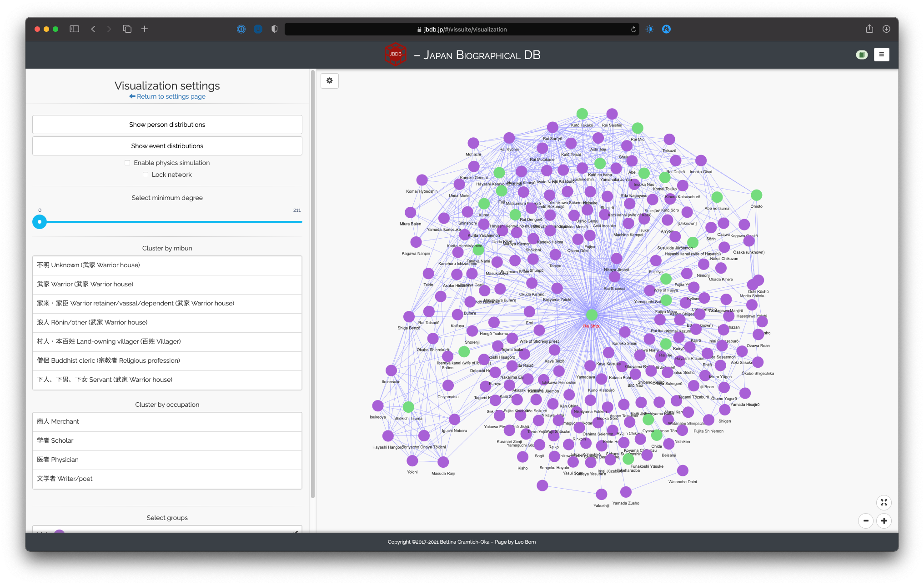Select the Kagawa Nanpin node
924x585 pixels.
[416, 242]
